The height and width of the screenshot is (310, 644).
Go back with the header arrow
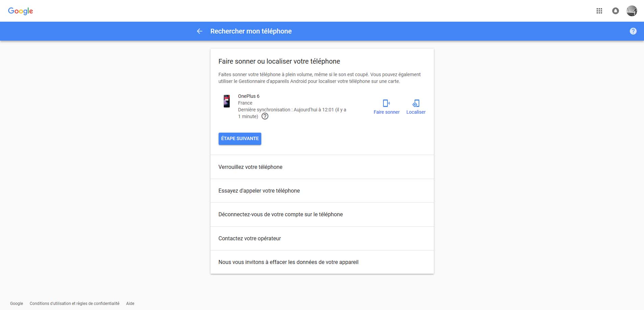[x=200, y=31]
